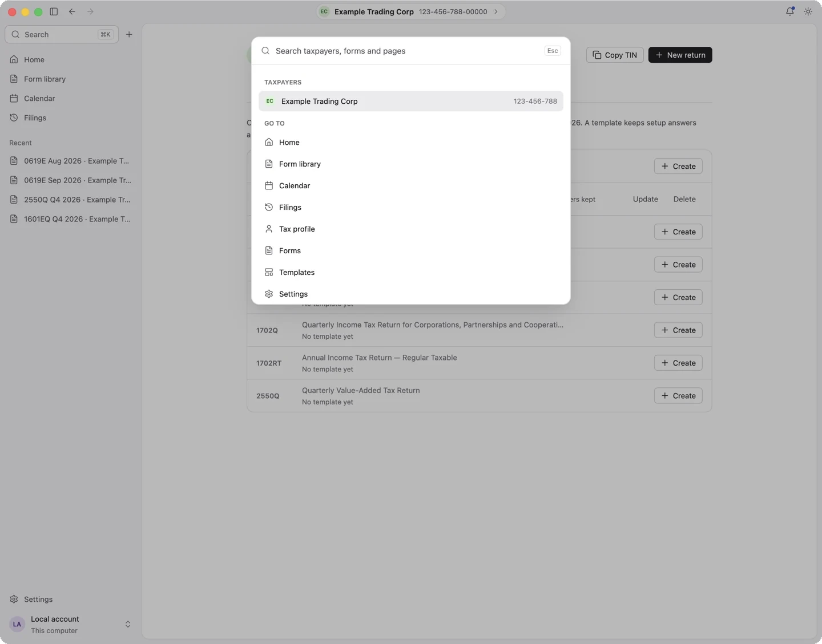Choose Calendar in the Go To list

(411, 185)
